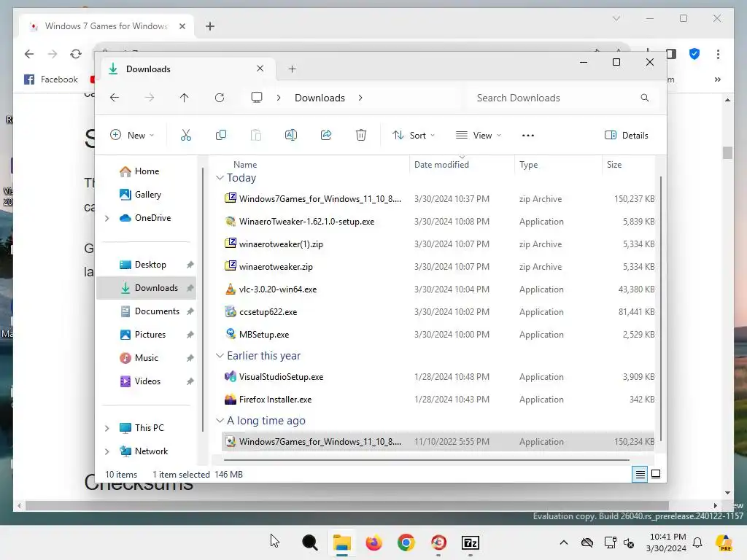Screen dimensions: 747x560
Task: Click the Cut scissors icon in toolbar
Action: coord(186,135)
